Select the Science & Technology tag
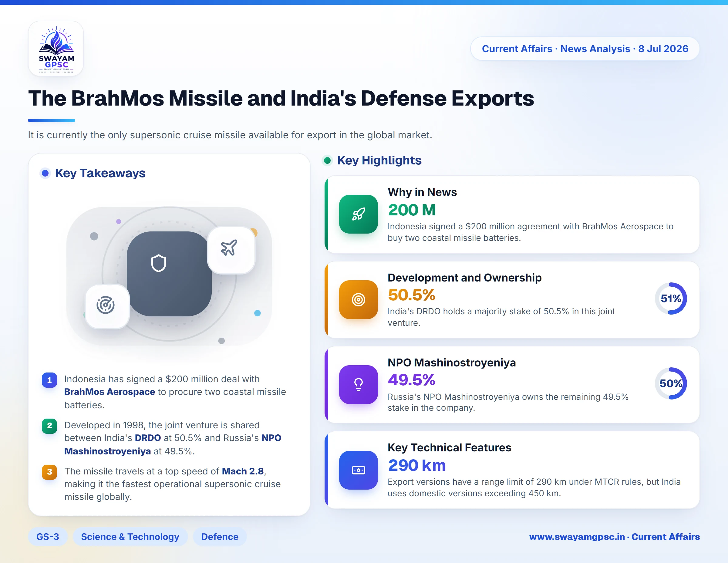Screen dimensions: 728x563 tap(130, 537)
